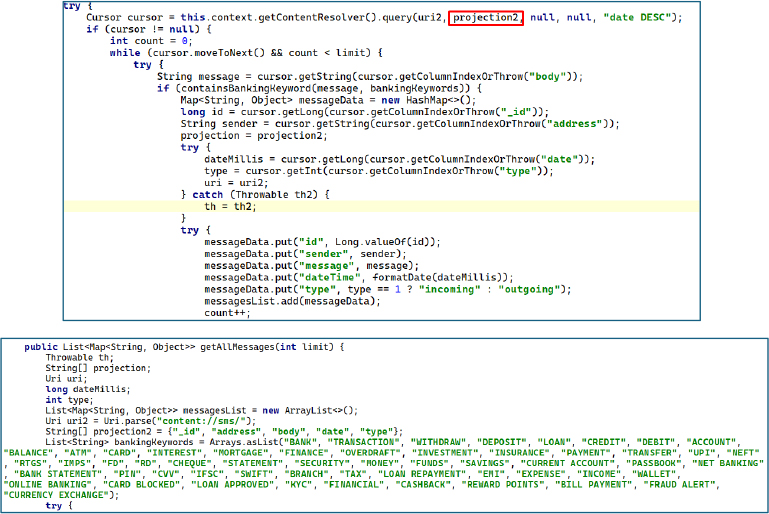The width and height of the screenshot is (769, 514).
Task: Click the red-boxed projection2 argument
Action: (487, 18)
